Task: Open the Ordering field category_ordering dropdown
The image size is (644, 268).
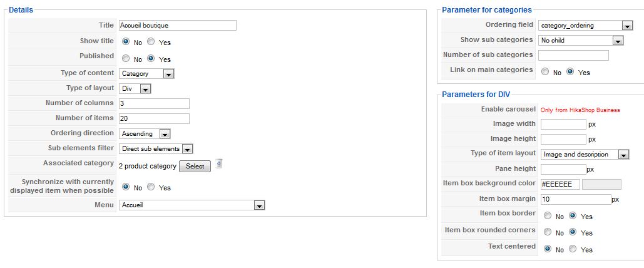Action: pos(585,26)
